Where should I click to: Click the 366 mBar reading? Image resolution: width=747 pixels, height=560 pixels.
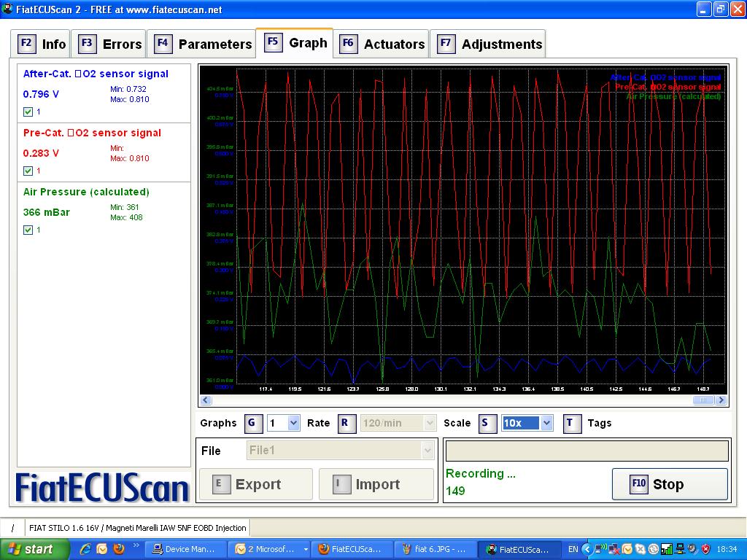[x=46, y=212]
